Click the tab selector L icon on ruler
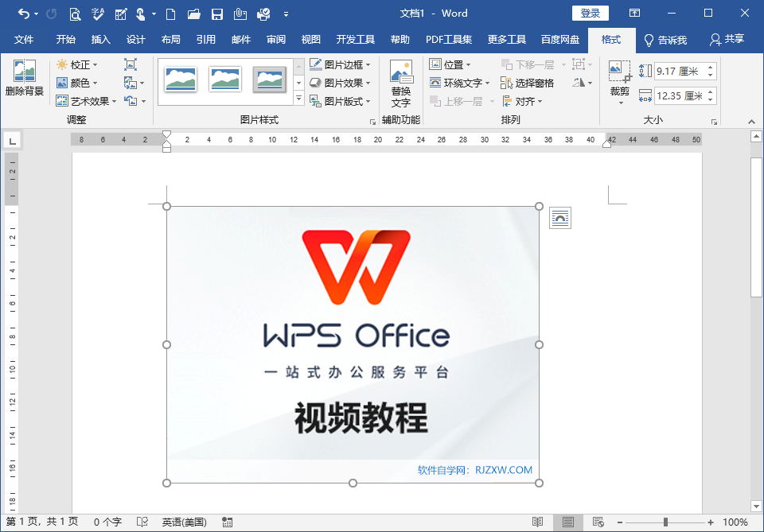 tap(12, 142)
